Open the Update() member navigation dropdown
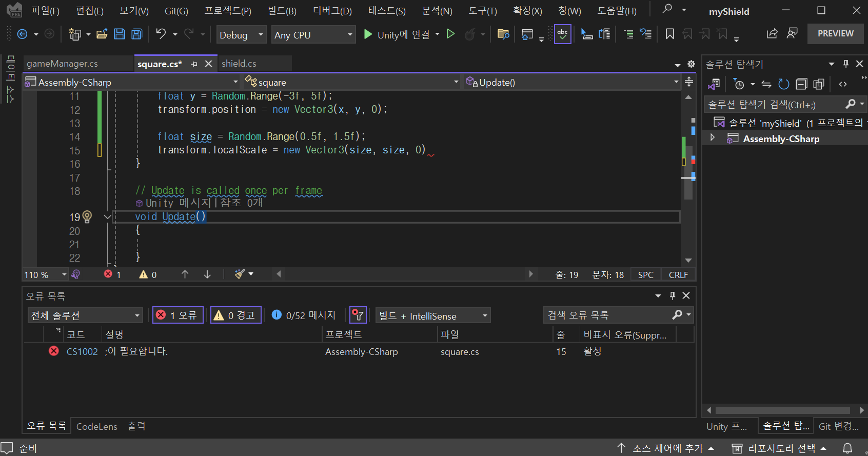868x456 pixels. 571,82
